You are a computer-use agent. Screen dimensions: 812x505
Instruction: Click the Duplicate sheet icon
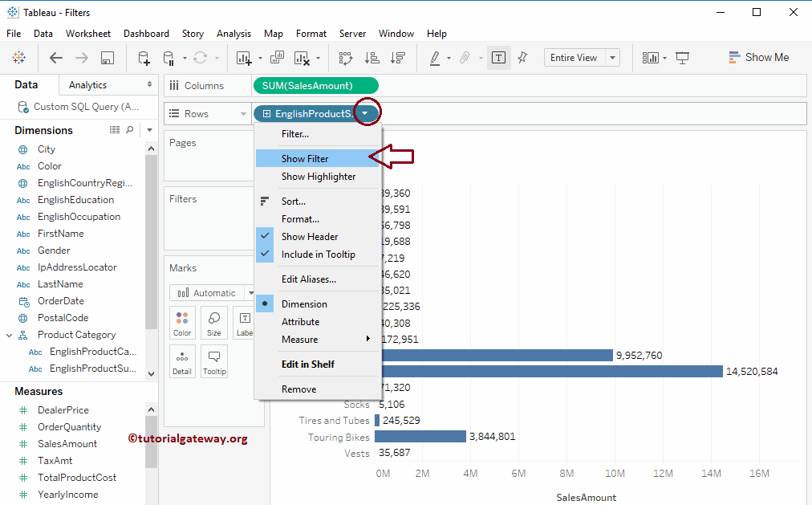277,58
